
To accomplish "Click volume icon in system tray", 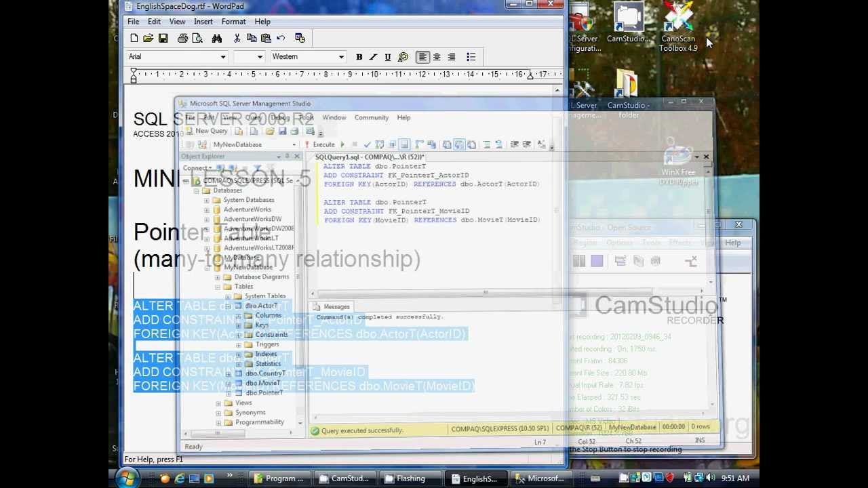I will (x=711, y=479).
